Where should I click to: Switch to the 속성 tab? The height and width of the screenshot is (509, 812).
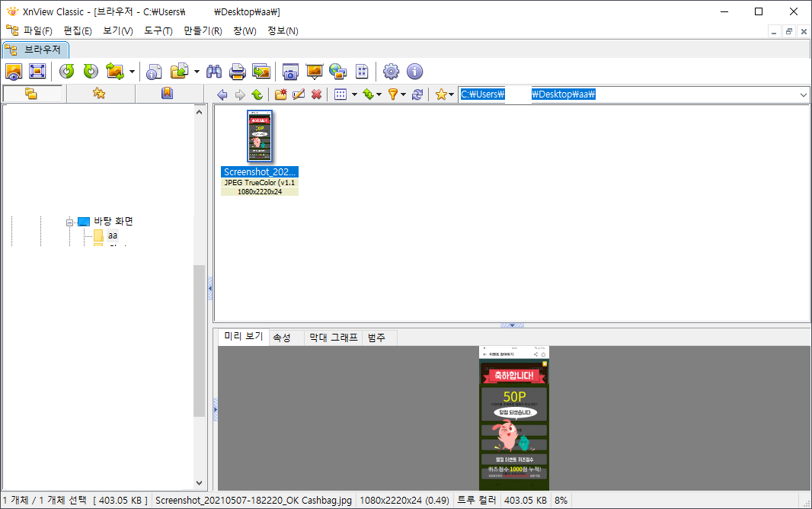click(282, 338)
